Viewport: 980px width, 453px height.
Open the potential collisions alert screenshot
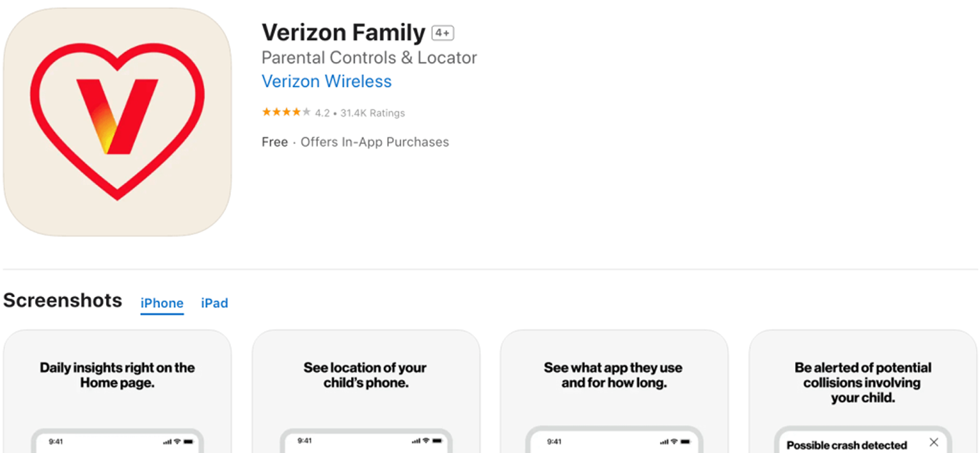tap(862, 392)
